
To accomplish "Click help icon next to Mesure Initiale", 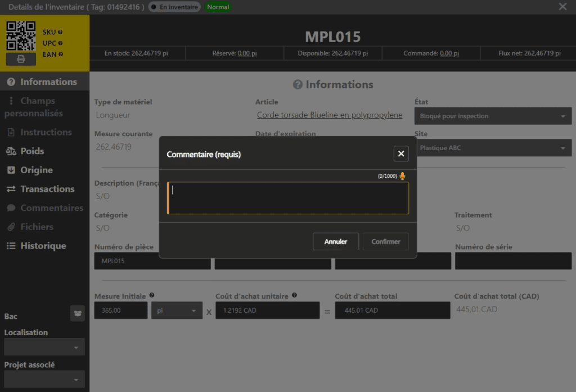I will pyautogui.click(x=152, y=295).
